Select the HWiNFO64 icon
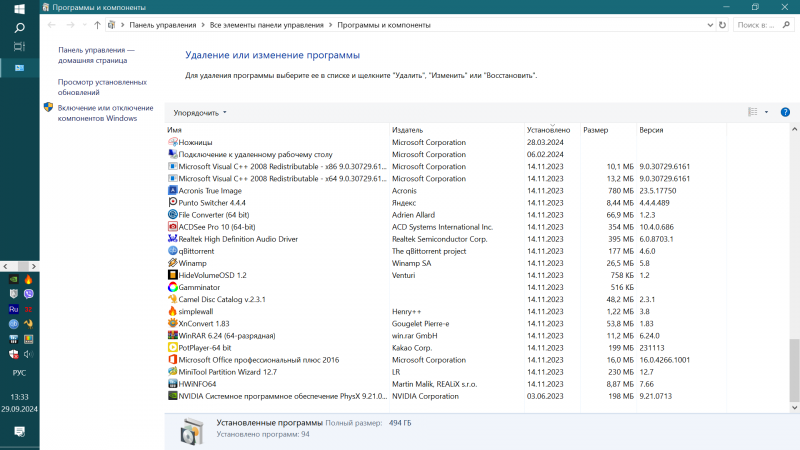This screenshot has height=450, width=800. (x=172, y=384)
